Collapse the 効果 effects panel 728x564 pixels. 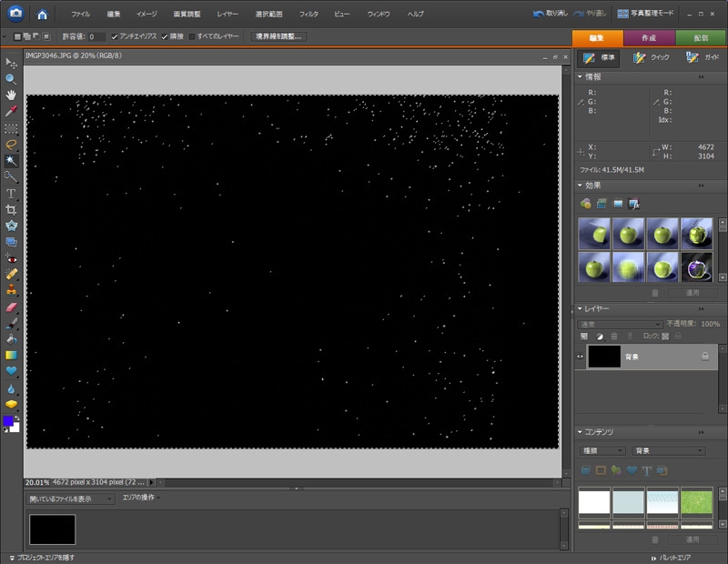[x=581, y=185]
